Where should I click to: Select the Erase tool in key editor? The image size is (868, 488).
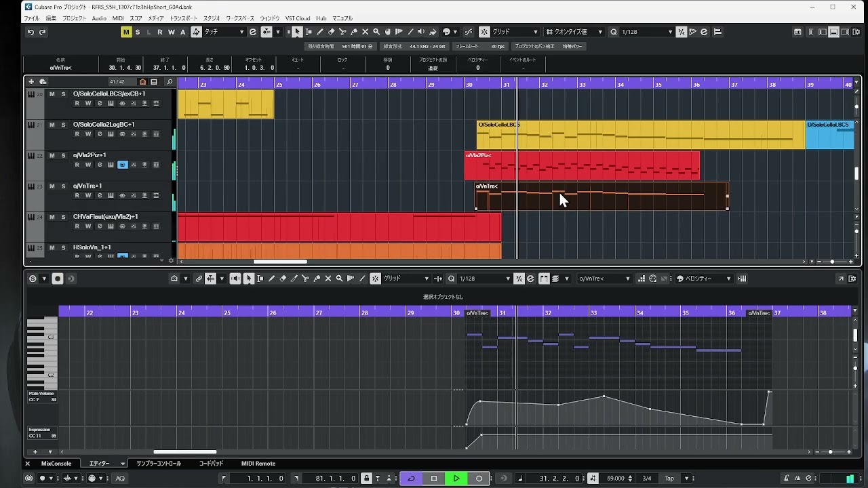coord(283,279)
